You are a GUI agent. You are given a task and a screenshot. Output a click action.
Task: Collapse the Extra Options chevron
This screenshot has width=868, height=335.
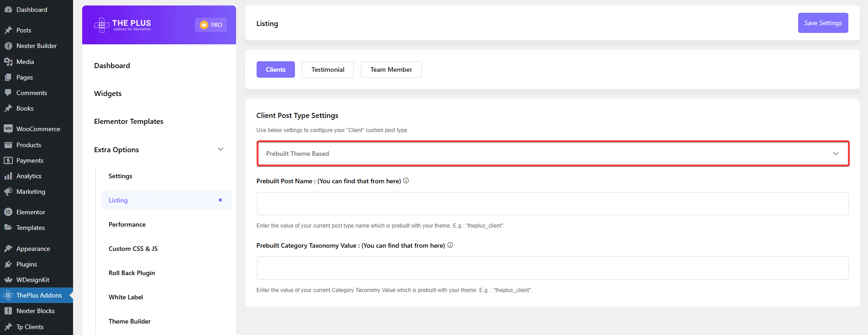point(221,149)
